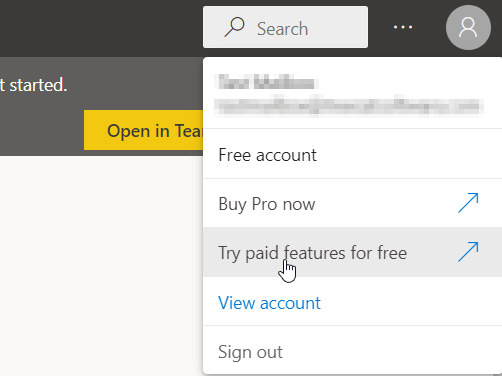Choose Try paid features for free
This screenshot has height=376, width=502.
(352, 252)
